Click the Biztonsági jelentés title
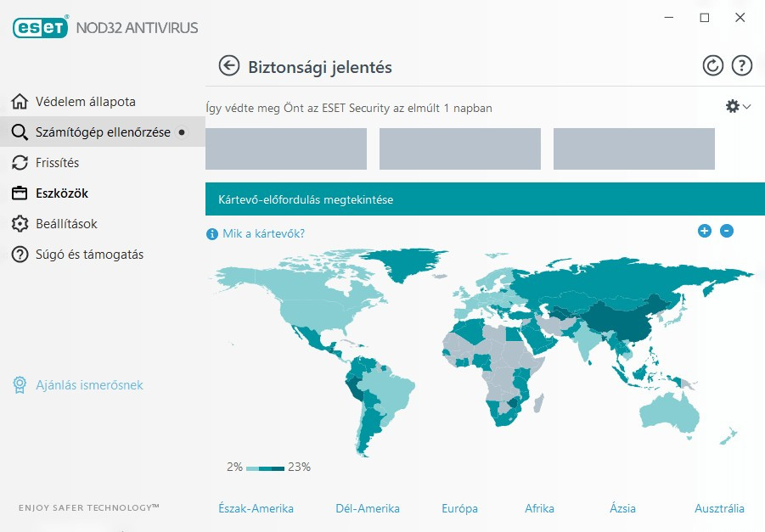 [320, 67]
